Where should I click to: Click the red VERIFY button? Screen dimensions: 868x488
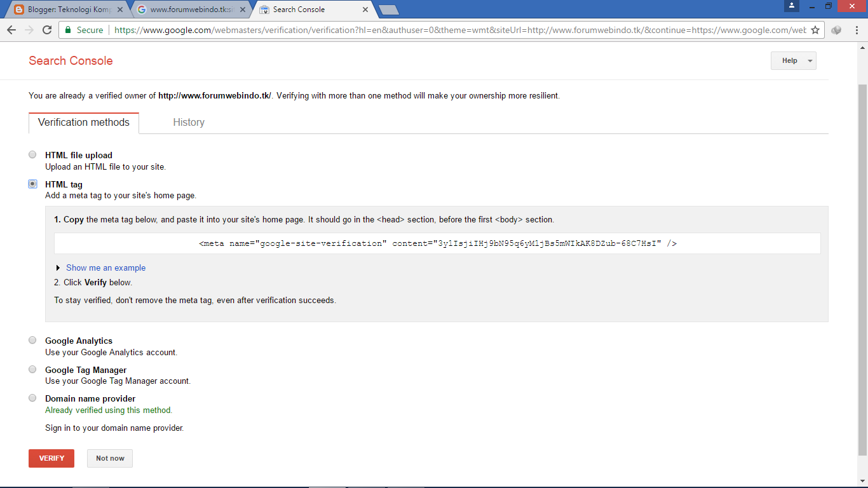51,458
